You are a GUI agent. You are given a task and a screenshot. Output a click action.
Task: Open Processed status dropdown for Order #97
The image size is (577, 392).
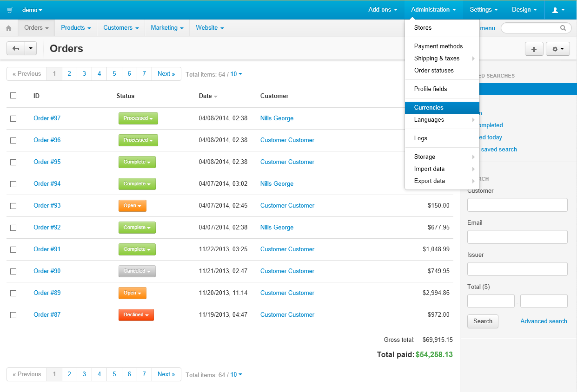(138, 118)
